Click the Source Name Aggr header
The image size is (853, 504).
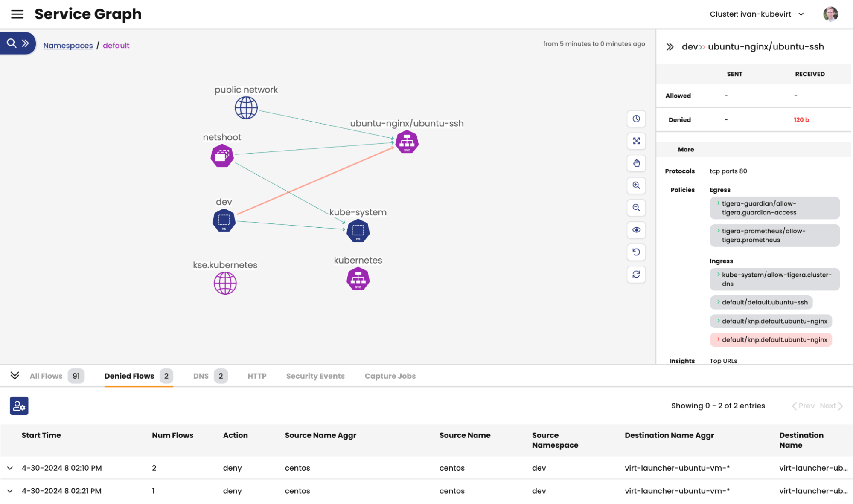pos(320,435)
